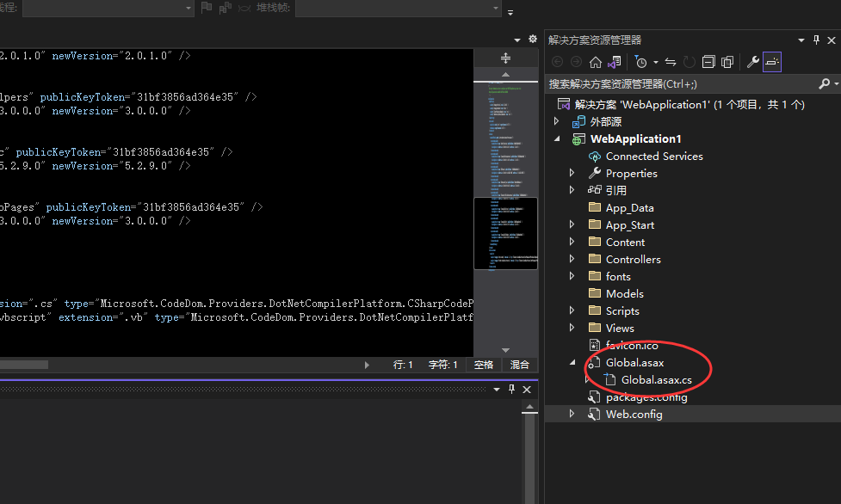The image size is (841, 504).
Task: Click the 混合 line ending indicator
Action: [x=519, y=365]
